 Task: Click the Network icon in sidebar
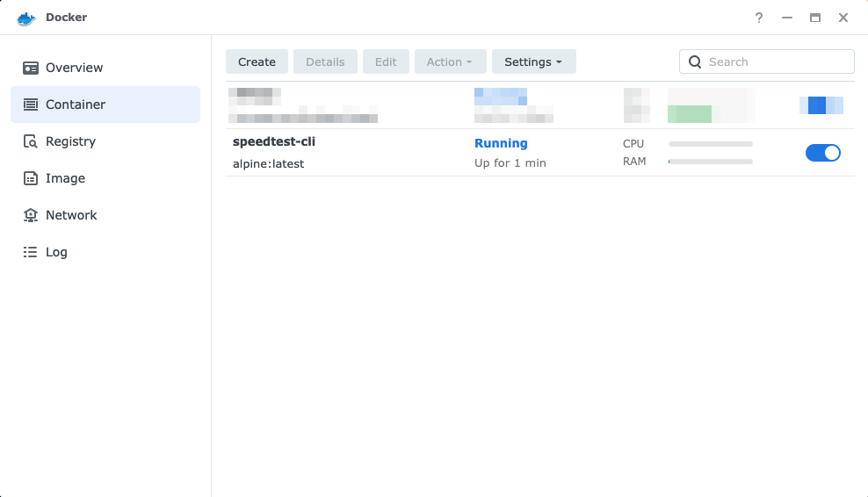pos(31,215)
